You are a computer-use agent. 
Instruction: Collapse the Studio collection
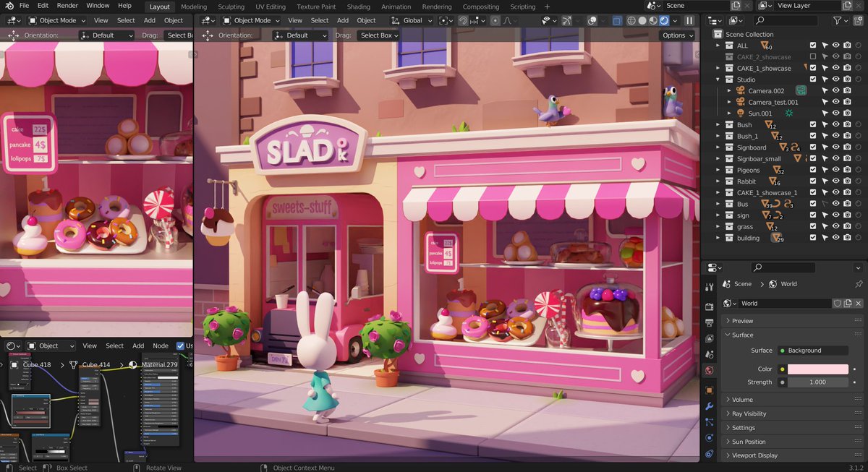click(718, 80)
